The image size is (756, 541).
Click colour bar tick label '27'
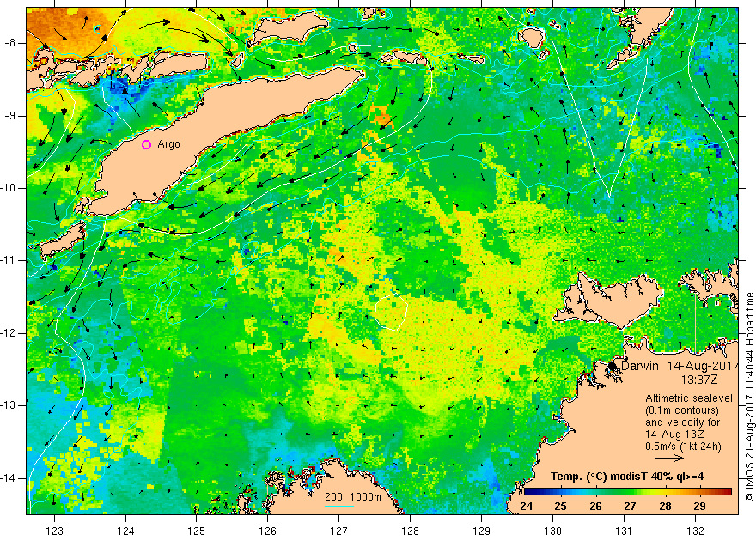coord(630,507)
